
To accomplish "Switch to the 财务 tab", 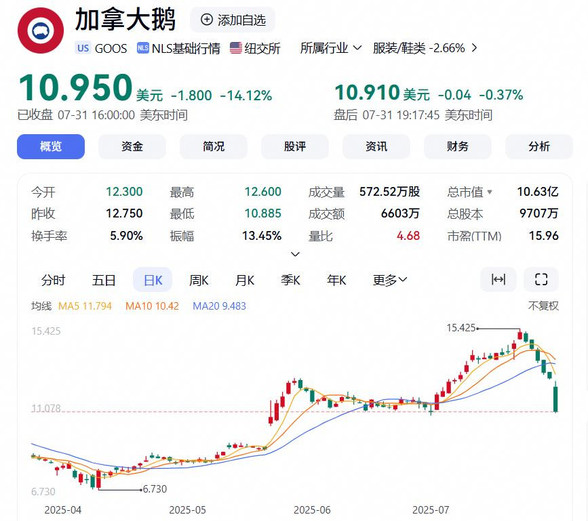I will pyautogui.click(x=457, y=146).
